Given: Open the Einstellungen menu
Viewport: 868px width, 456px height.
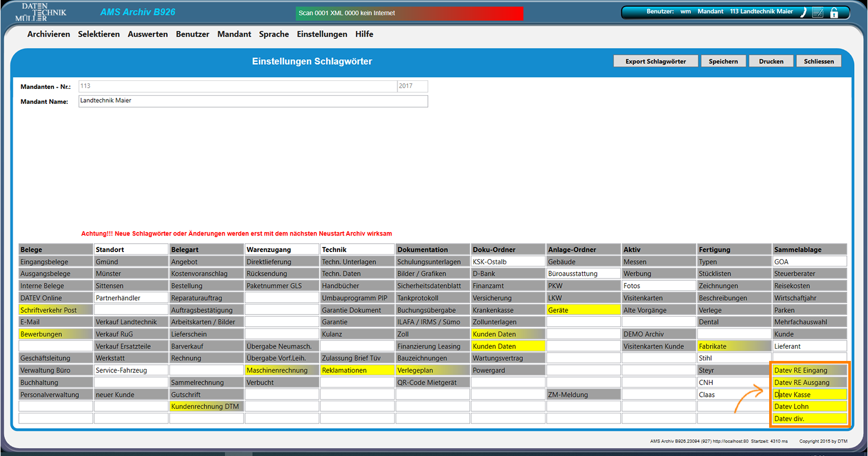Looking at the screenshot, I should coord(322,34).
